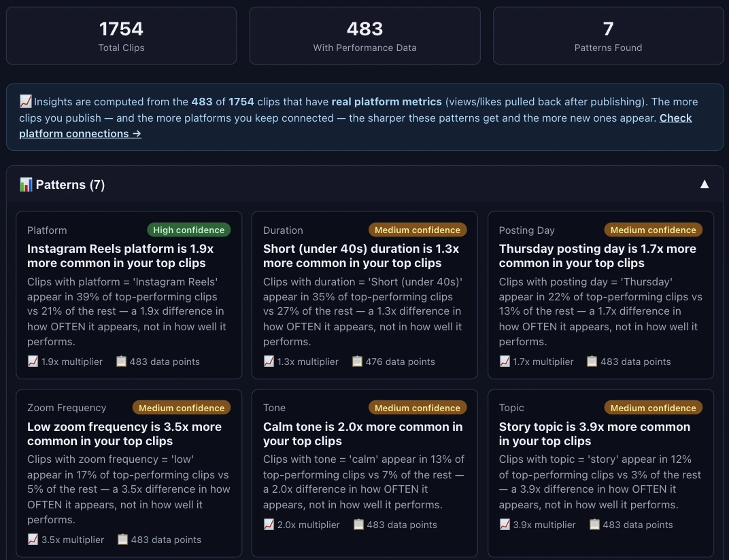Select the Short (under 40s) duration heading

pyautogui.click(x=361, y=256)
